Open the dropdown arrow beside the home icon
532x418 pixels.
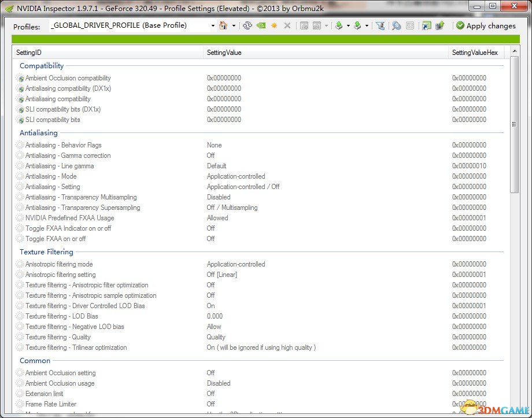pyautogui.click(x=234, y=26)
